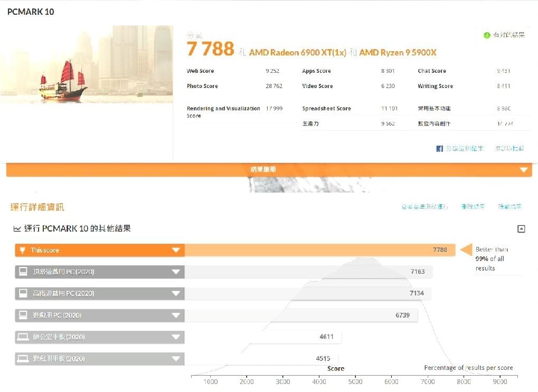Click the Chat Score label

coord(432,71)
